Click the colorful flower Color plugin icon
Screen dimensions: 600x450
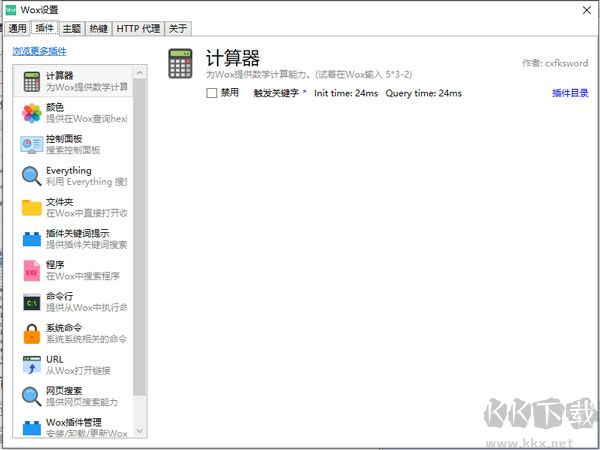coord(32,113)
